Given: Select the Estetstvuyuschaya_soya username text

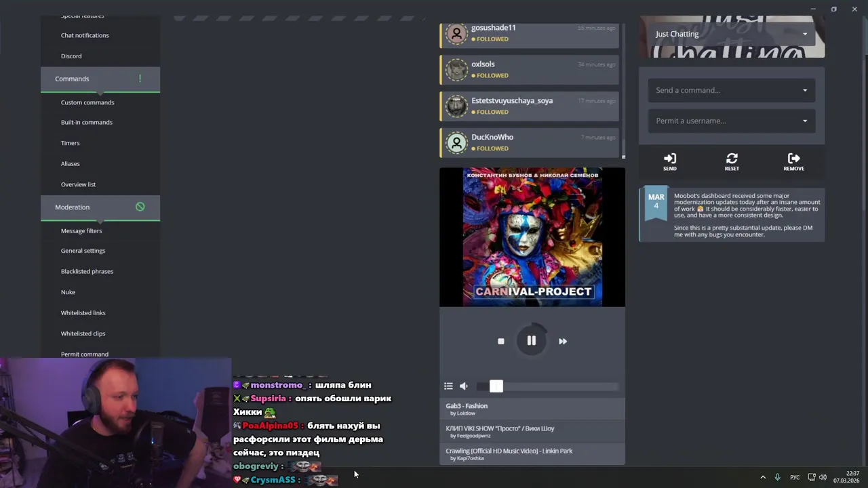Looking at the screenshot, I should [x=512, y=101].
